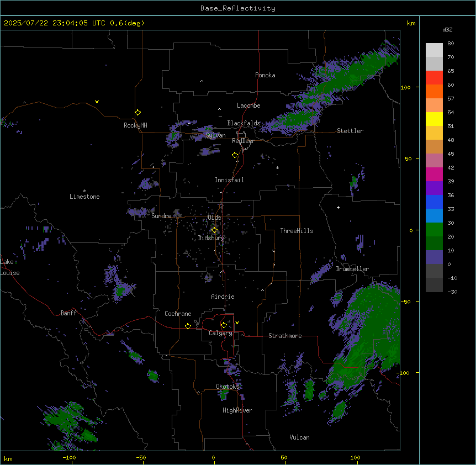Click the Sylvan label
The width and height of the screenshot is (476, 465).
point(215,135)
